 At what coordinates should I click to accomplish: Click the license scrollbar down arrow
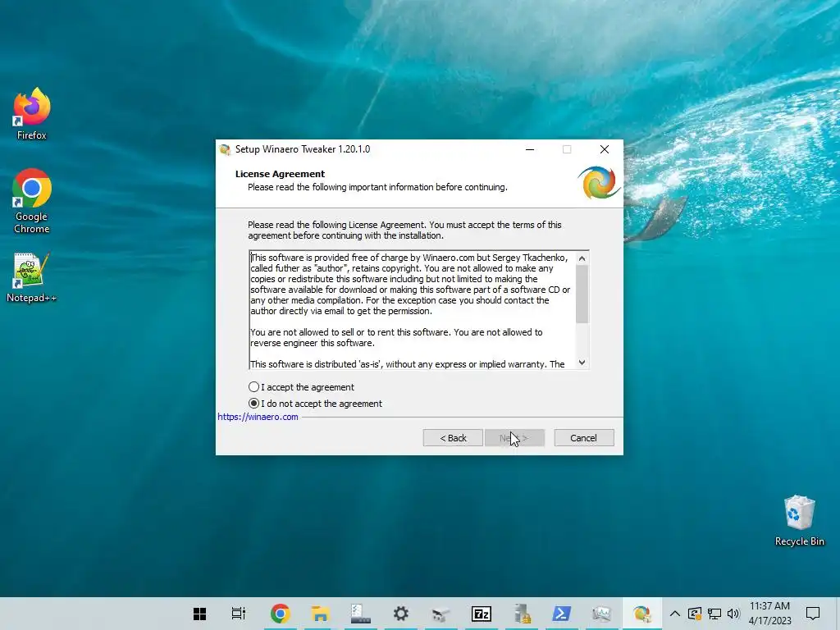[582, 363]
